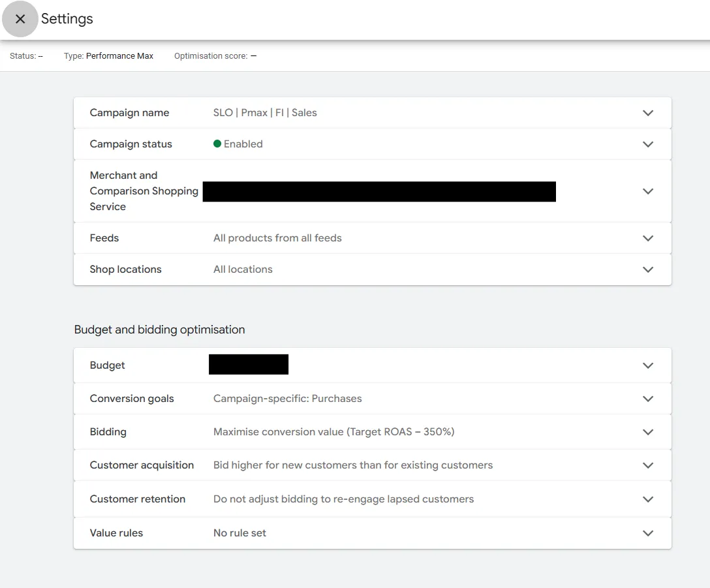This screenshot has height=588, width=710.
Task: Click 'Campaign-specific: Purchases' conversion goal
Action: [287, 399]
